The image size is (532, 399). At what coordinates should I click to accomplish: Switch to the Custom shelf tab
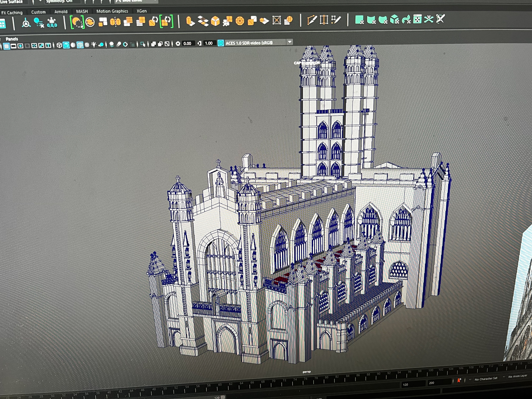coord(39,12)
